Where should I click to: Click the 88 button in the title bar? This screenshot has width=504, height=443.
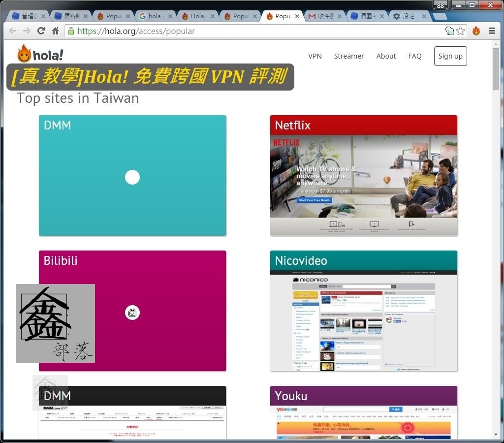(x=441, y=5)
